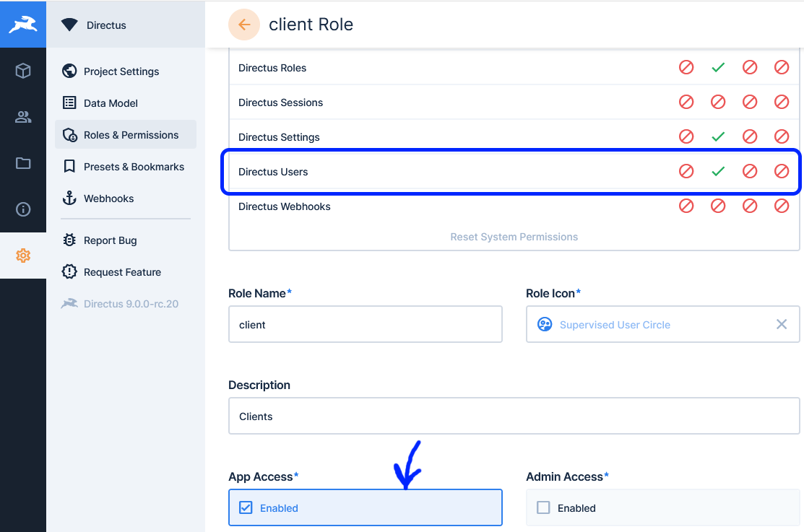Click the Directus Users row label

pyautogui.click(x=273, y=172)
